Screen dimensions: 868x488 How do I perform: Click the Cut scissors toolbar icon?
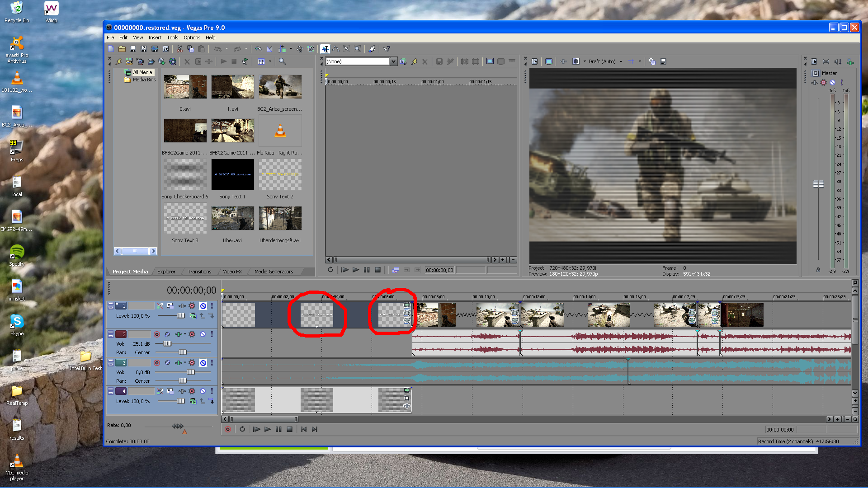[x=179, y=49]
